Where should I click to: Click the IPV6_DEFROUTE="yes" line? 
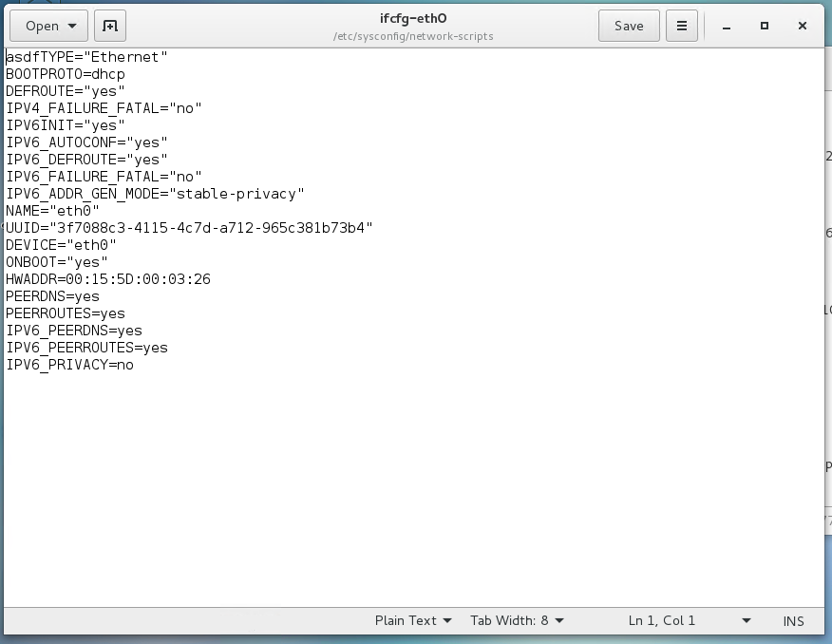pyautogui.click(x=86, y=160)
